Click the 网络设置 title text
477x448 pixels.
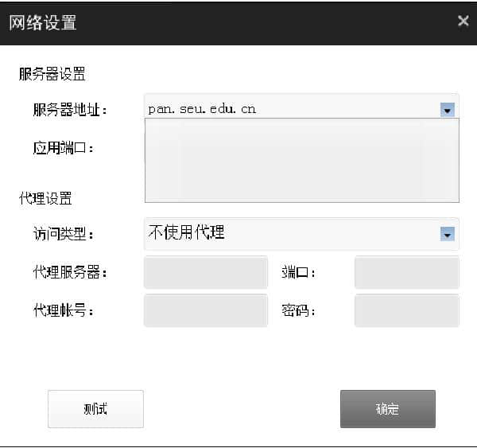43,22
